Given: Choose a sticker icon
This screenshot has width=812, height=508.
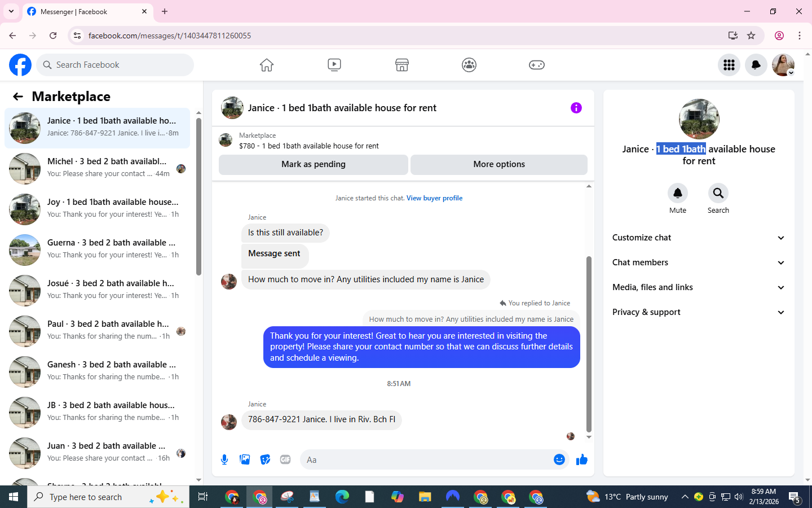Looking at the screenshot, I should pos(265,459).
